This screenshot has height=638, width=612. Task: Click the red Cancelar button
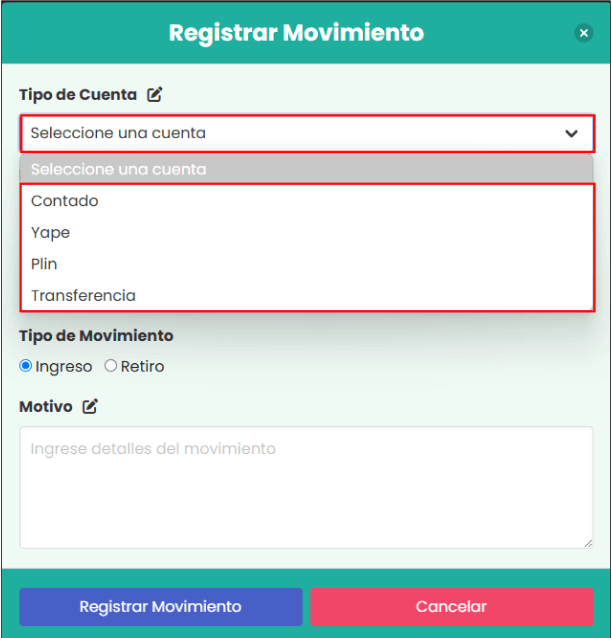[451, 606]
